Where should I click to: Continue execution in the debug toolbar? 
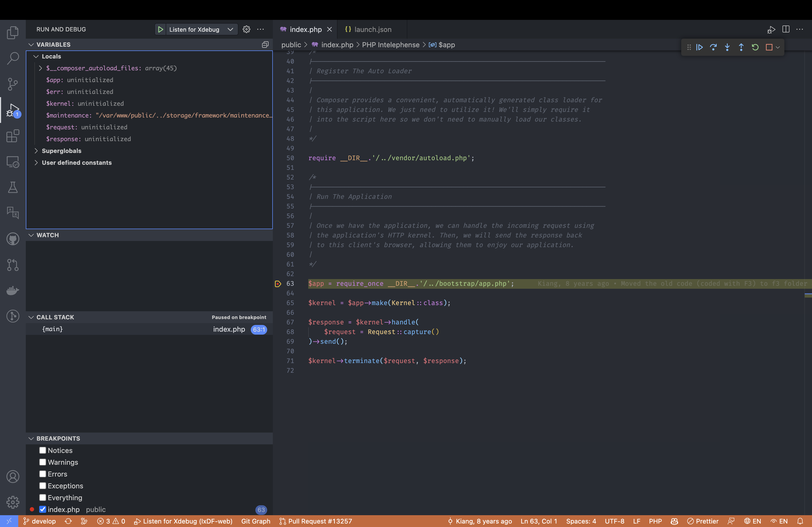pos(699,47)
